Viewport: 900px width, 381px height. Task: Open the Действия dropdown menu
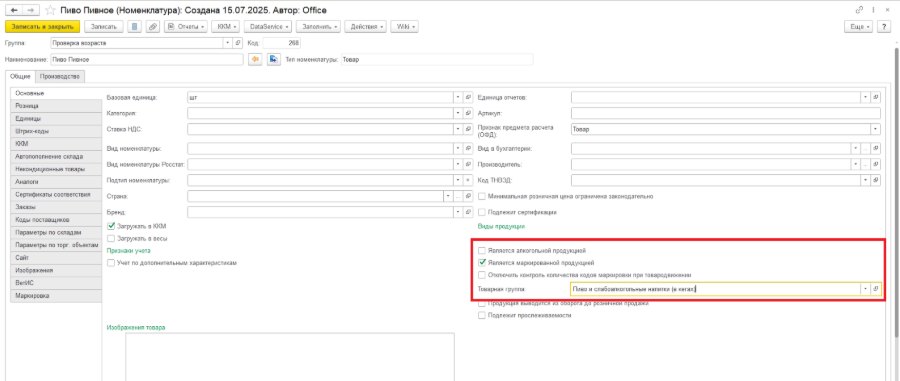coord(366,26)
